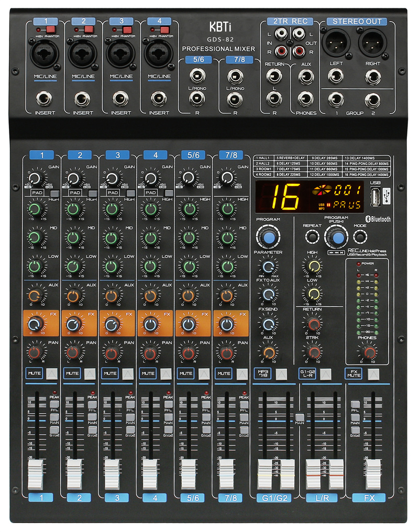
Task: Click the channel 2 HIGH EQ knob
Action: pyautogui.click(x=73, y=208)
